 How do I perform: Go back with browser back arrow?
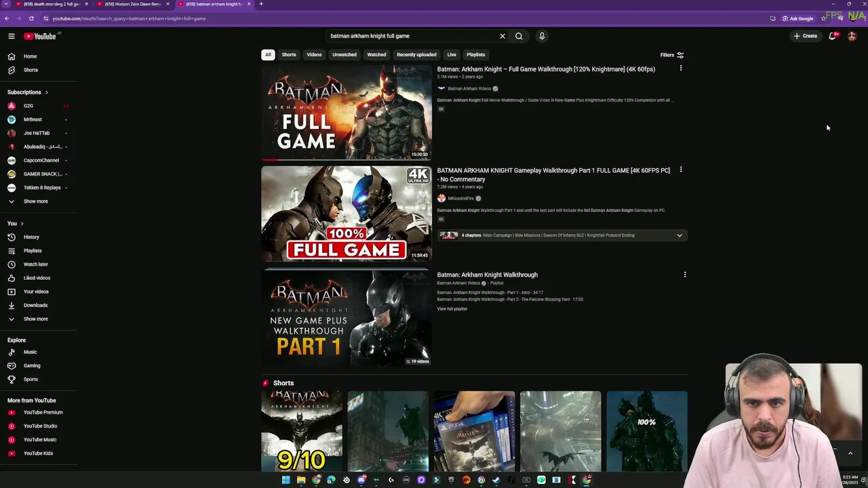[6, 18]
